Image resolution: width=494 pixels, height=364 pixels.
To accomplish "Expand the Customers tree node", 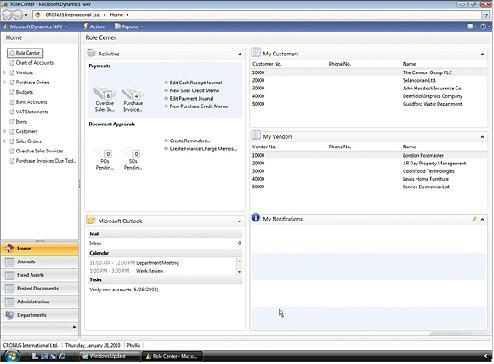I will (x=4, y=131).
